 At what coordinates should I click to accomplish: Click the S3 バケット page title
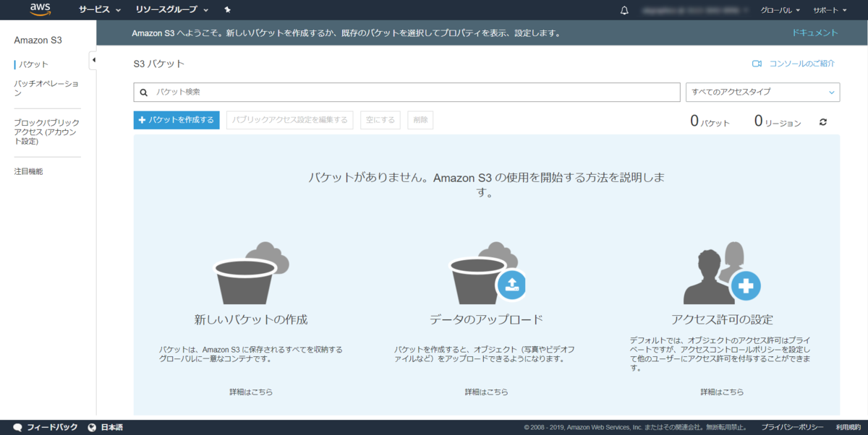159,64
